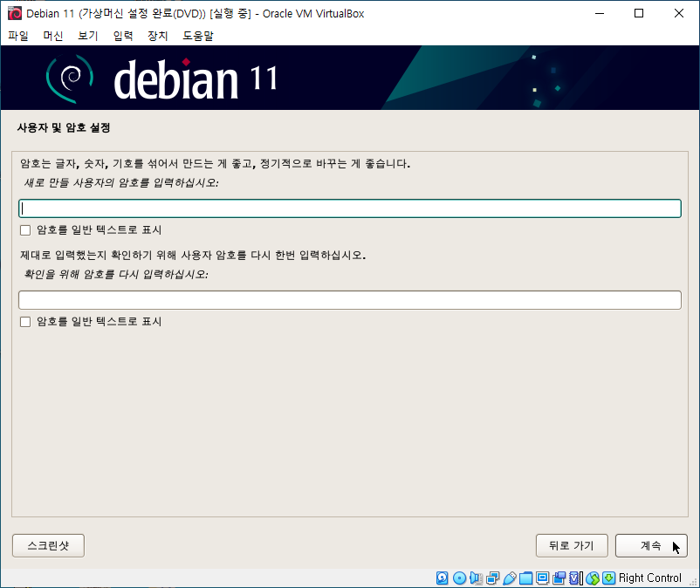Focus the password confirmation field
700x588 pixels.
coord(350,300)
